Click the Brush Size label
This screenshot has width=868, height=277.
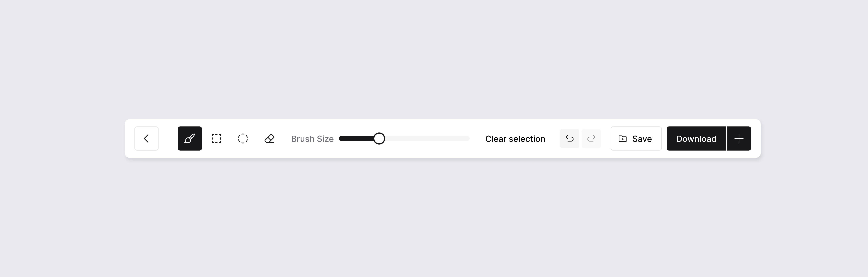click(x=312, y=139)
